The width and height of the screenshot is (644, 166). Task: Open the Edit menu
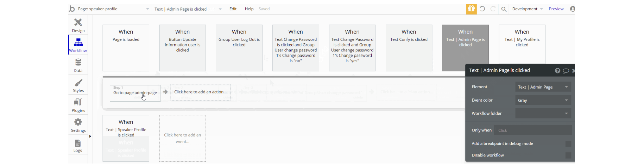click(233, 9)
